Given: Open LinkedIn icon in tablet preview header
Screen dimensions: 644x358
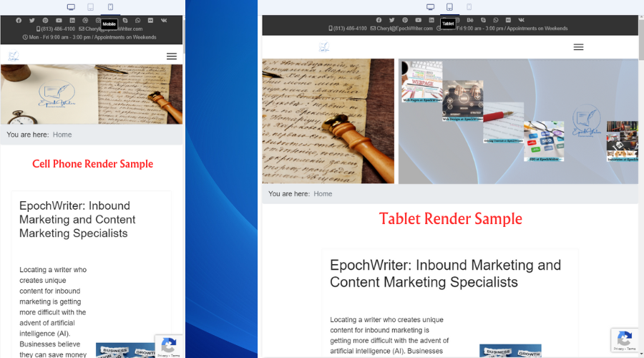Looking at the screenshot, I should pyautogui.click(x=431, y=20).
